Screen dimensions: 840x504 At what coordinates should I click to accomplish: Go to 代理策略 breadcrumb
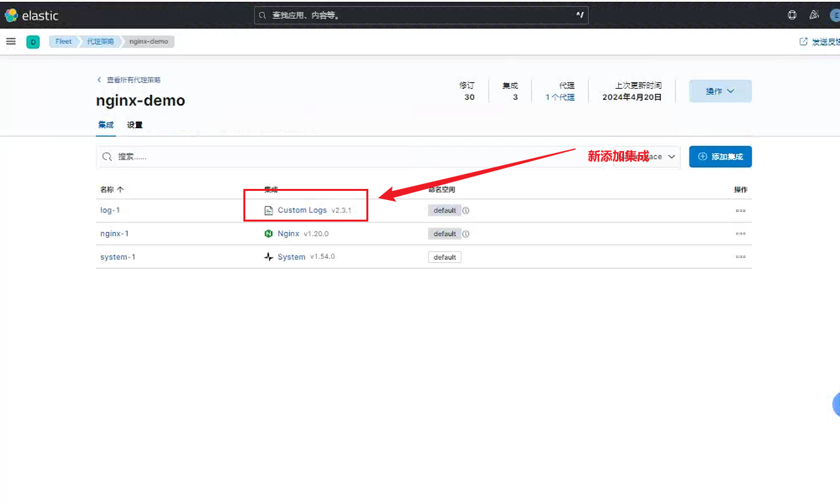pyautogui.click(x=100, y=41)
